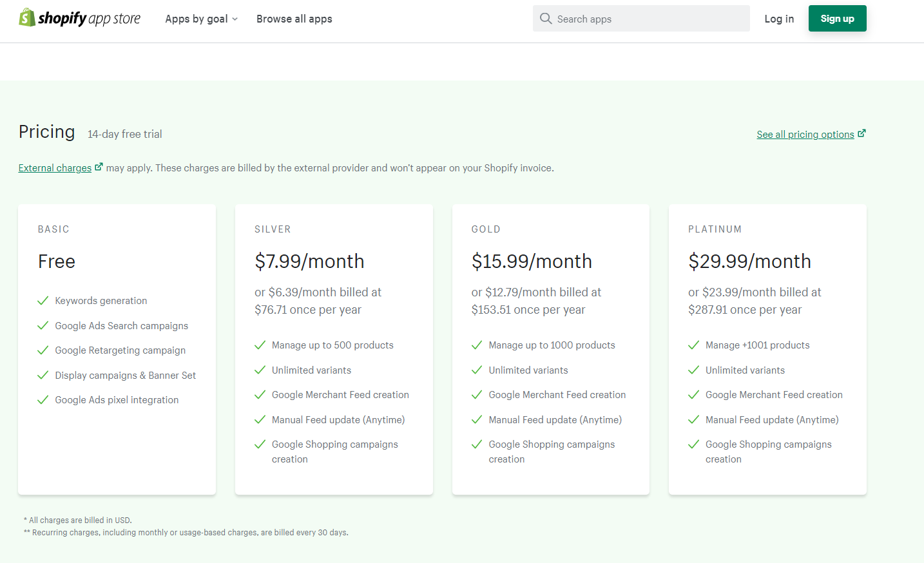Click the checkmark beside Google Ads Search campaigns
The height and width of the screenshot is (563, 924).
[x=43, y=326]
